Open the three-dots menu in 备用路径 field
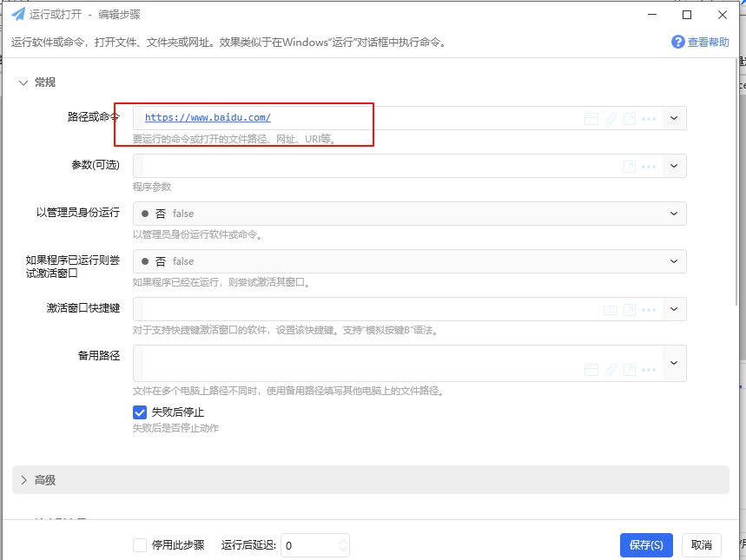 (x=649, y=370)
